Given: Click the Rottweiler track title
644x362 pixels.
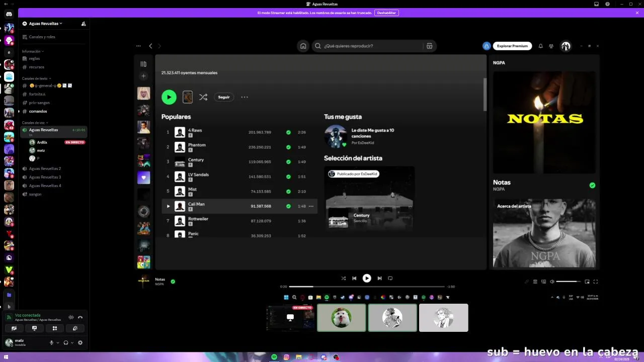Looking at the screenshot, I should point(198,219).
